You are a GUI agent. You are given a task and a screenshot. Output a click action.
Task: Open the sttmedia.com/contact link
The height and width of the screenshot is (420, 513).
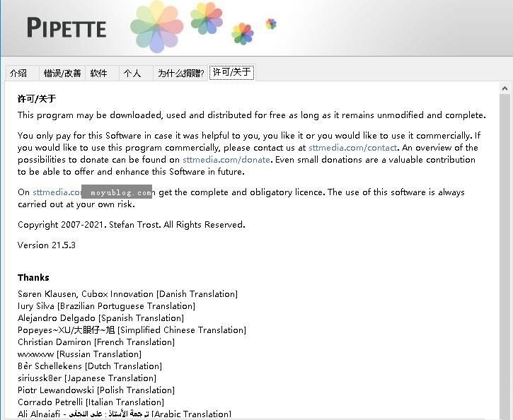coord(352,148)
